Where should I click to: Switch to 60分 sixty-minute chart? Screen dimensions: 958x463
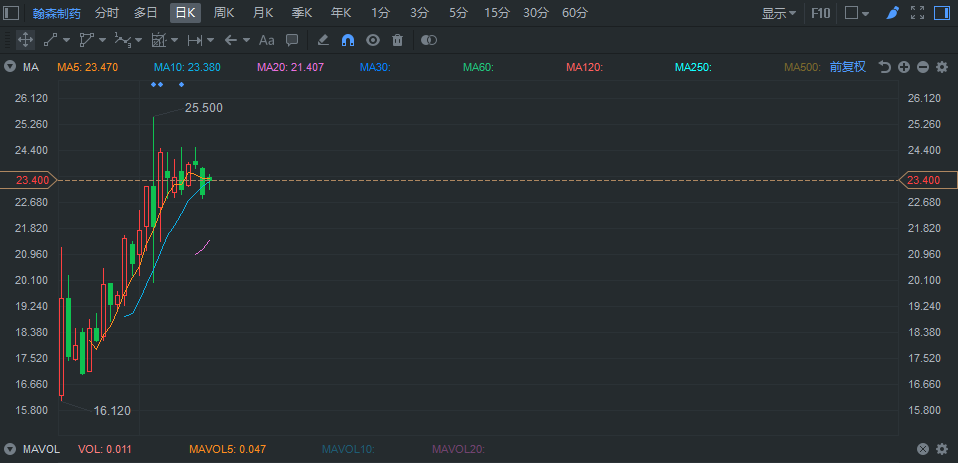click(x=575, y=13)
